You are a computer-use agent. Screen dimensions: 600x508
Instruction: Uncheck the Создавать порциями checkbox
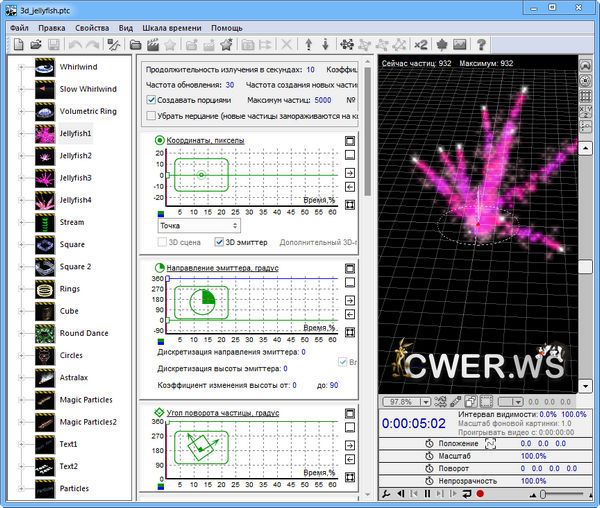151,100
